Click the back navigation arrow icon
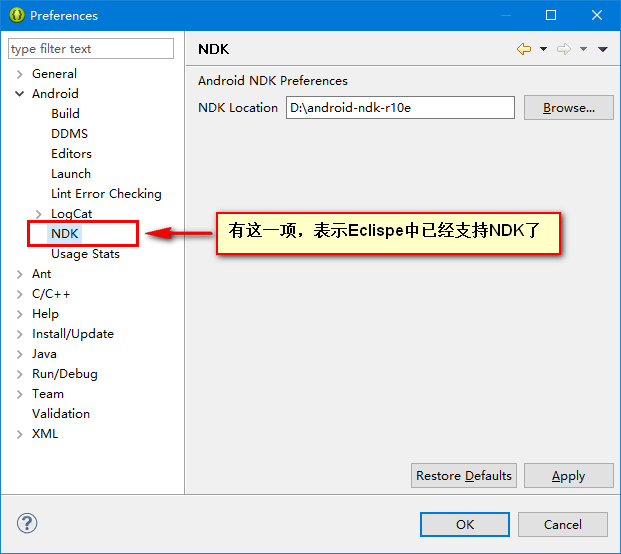 click(x=524, y=49)
